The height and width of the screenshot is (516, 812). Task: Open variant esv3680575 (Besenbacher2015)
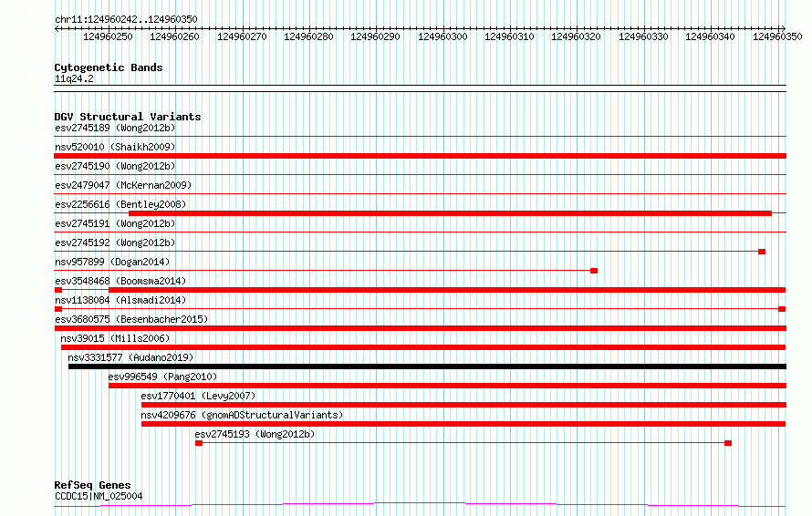[131, 319]
